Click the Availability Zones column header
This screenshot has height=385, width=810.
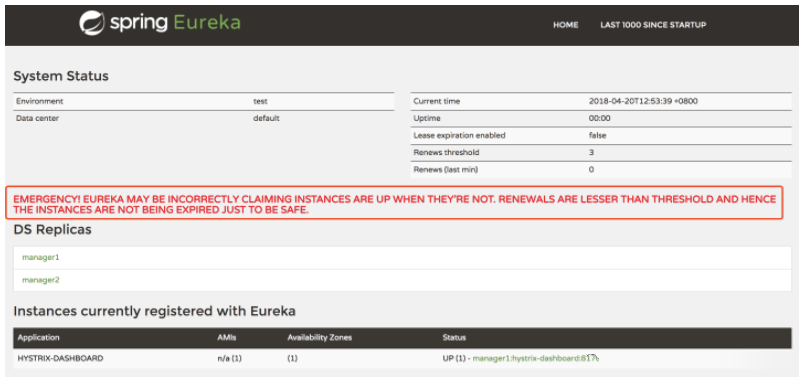[x=319, y=337]
